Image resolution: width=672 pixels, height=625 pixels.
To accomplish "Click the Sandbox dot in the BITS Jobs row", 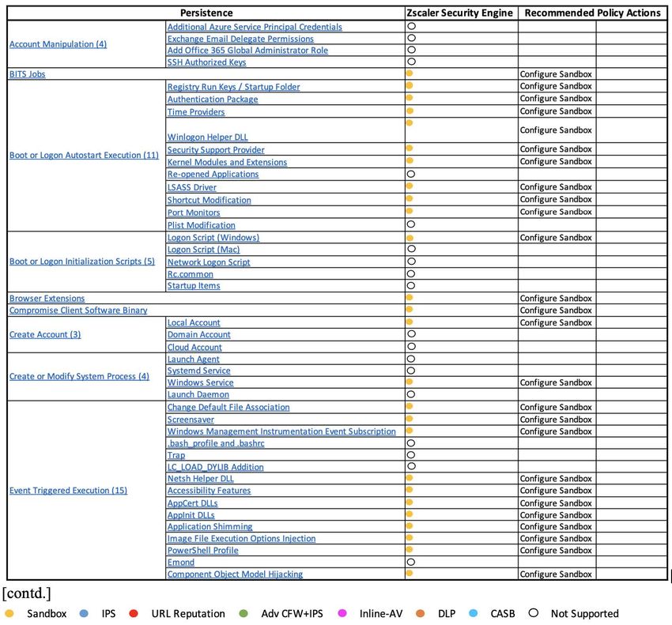I will coord(410,73).
